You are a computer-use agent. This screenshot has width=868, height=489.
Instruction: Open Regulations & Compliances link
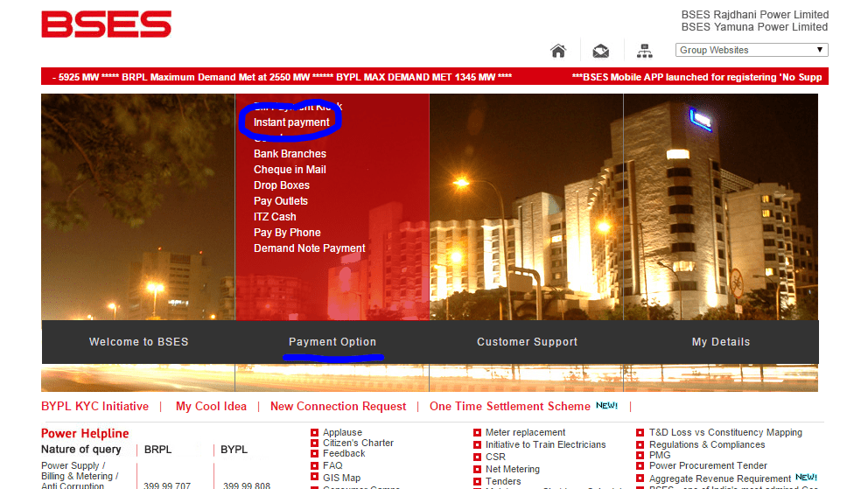point(707,444)
